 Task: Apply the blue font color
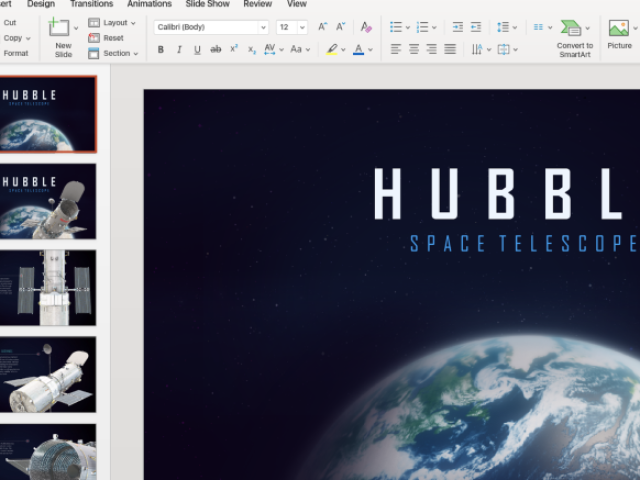(358, 49)
